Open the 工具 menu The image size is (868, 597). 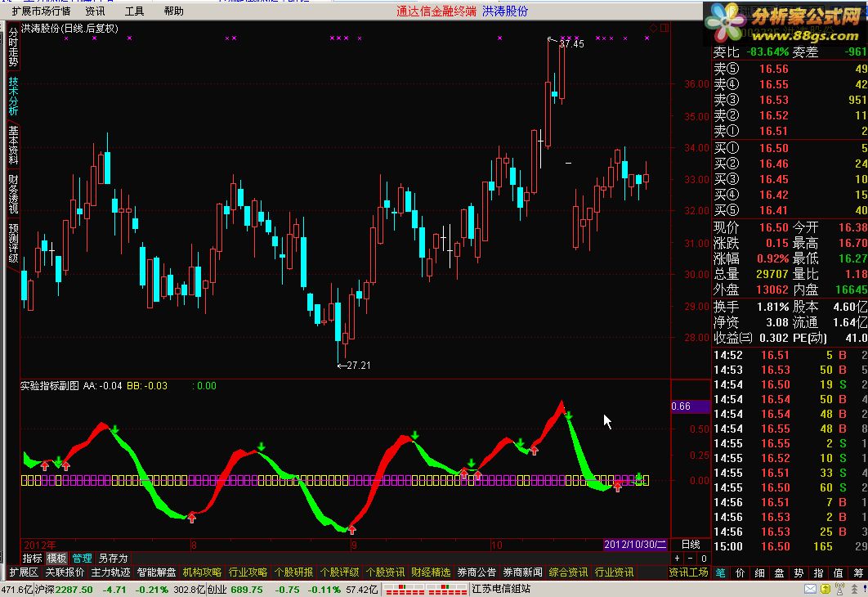coord(134,11)
